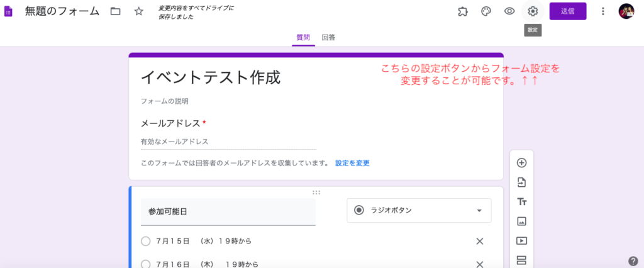
Task: Click the フォームの説明 description field
Action: pos(165,101)
